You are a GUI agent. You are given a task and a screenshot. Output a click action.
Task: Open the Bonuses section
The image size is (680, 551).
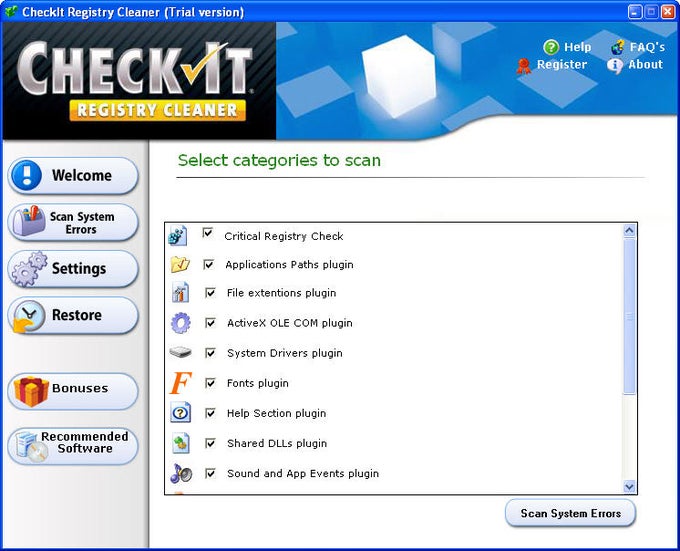point(73,391)
